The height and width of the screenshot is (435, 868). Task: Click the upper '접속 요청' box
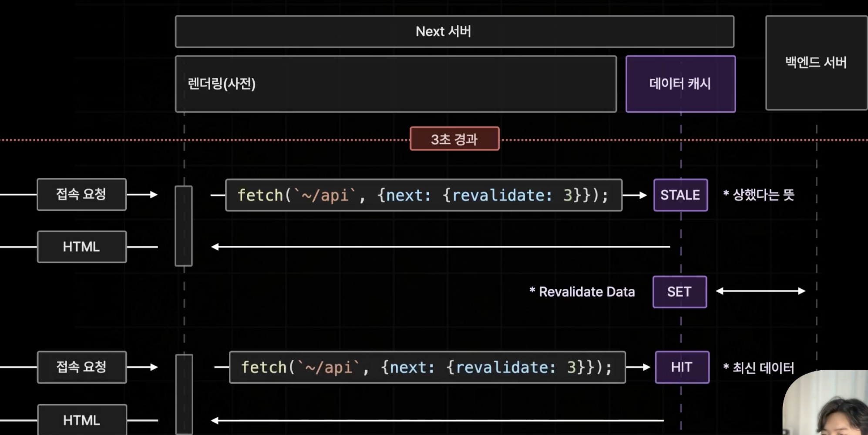point(82,194)
